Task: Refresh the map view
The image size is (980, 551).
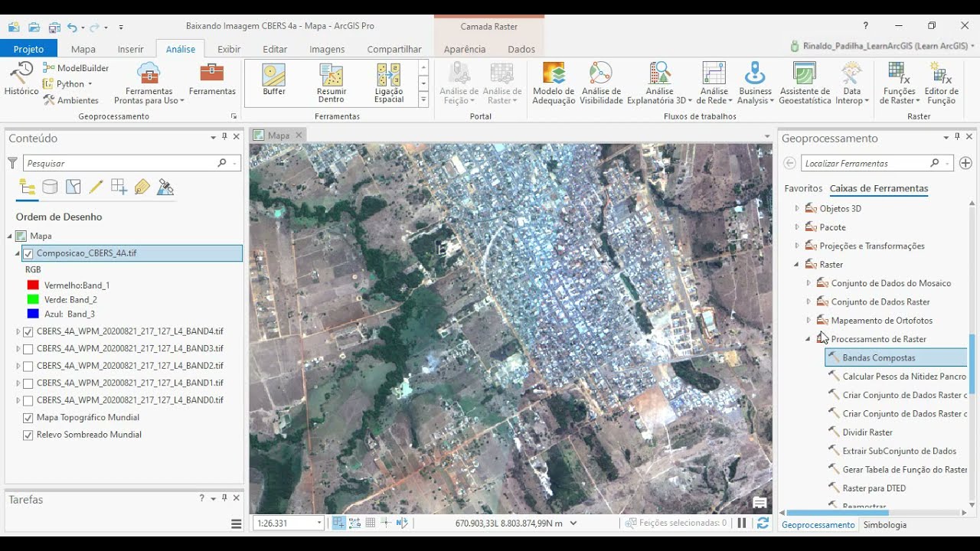Action: [763, 523]
